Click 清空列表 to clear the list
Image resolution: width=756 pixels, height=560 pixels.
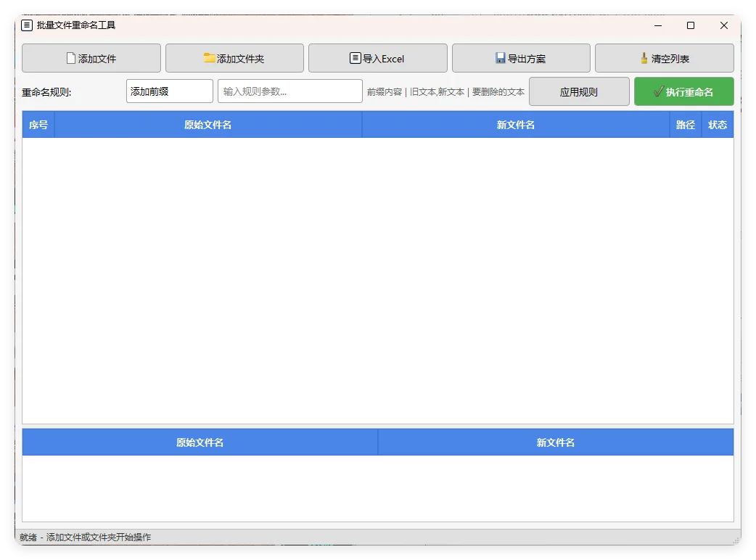665,58
